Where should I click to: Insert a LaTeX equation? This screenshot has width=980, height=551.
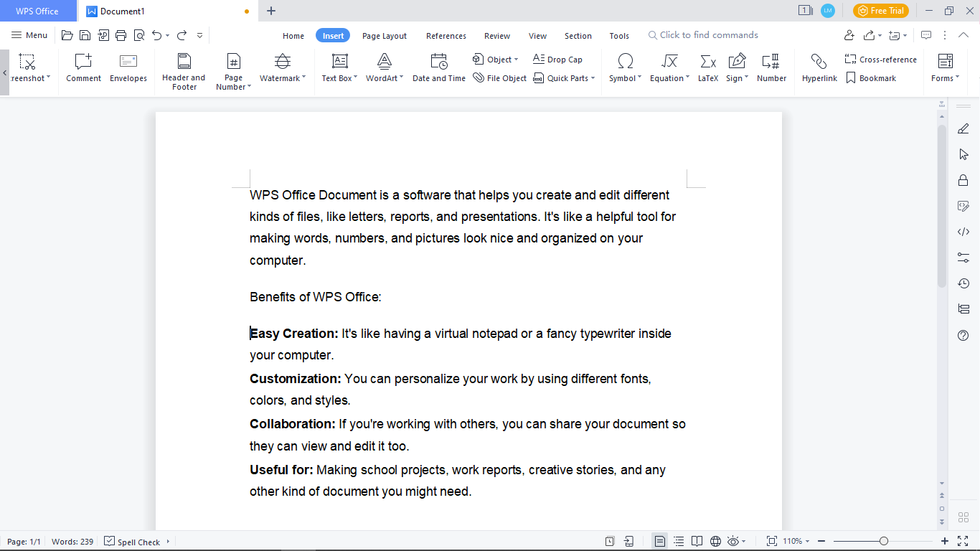(x=707, y=68)
